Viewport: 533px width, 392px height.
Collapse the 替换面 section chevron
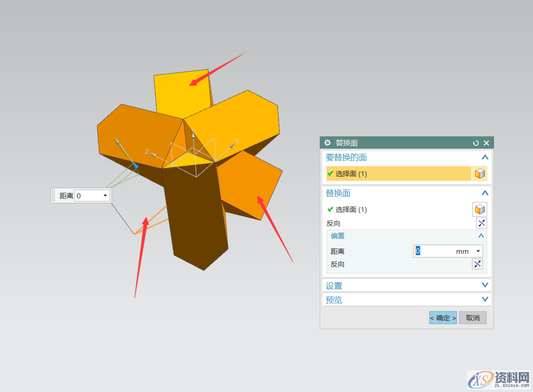(485, 193)
